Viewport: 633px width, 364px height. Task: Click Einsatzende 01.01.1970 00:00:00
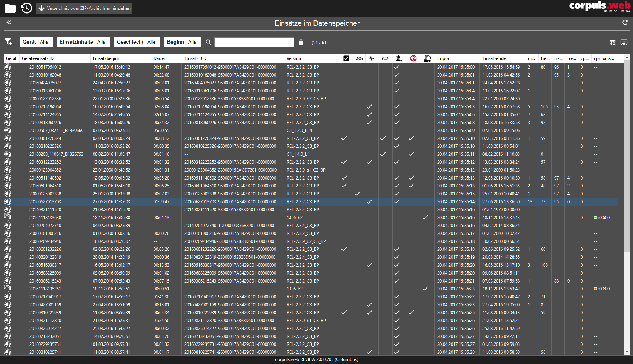[501, 209]
